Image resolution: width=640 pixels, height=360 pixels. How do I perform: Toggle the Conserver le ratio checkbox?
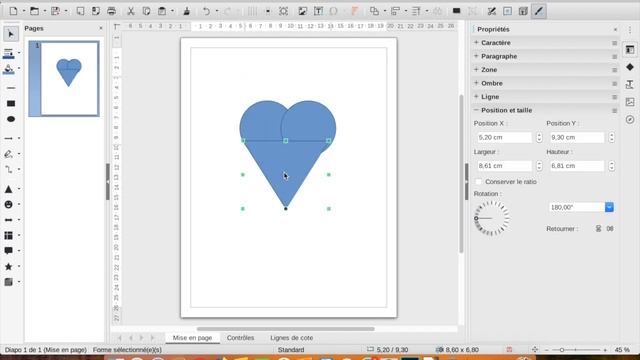478,182
